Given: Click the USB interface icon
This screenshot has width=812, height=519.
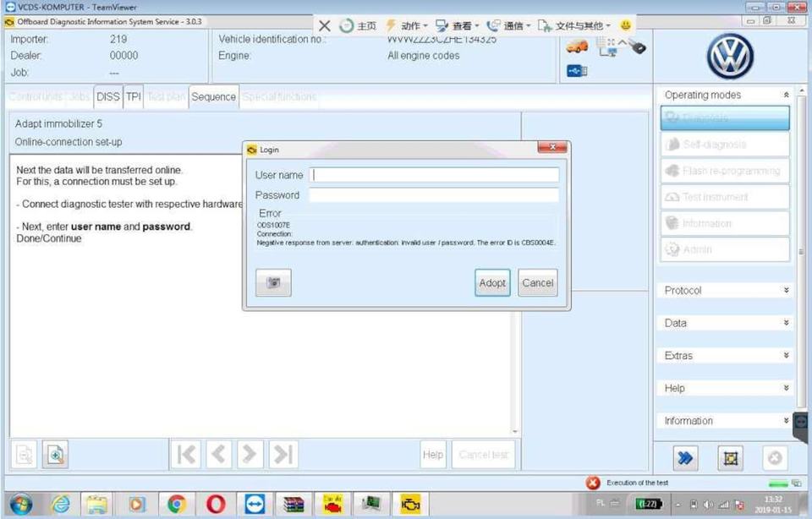Looking at the screenshot, I should coord(576,71).
